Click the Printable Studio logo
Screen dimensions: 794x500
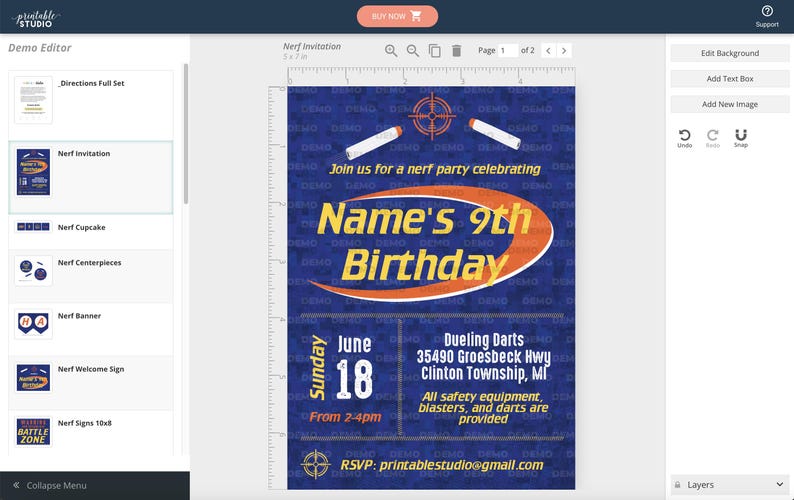coord(36,19)
